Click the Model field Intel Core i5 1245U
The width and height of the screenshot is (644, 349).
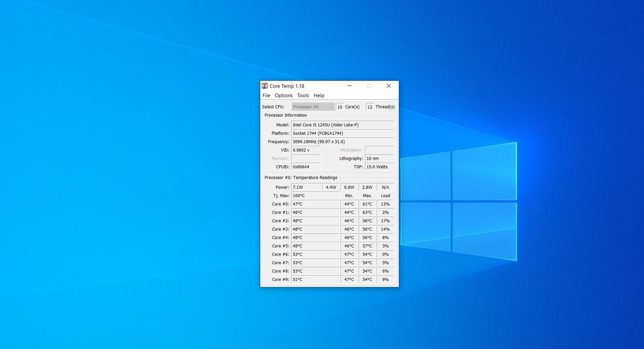pyautogui.click(x=343, y=125)
